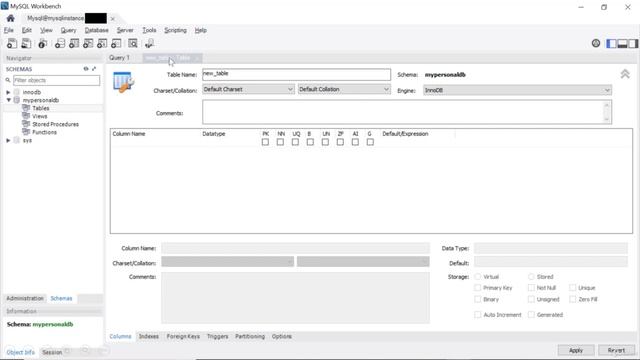The image size is (640, 360).
Task: Open the Default Charset dropdown
Action: pos(248,89)
